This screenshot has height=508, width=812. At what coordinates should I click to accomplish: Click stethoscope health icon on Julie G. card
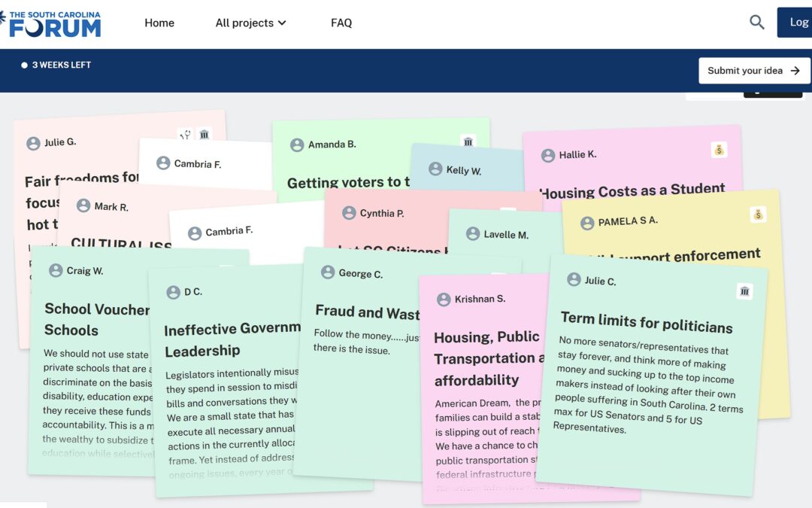tap(185, 135)
